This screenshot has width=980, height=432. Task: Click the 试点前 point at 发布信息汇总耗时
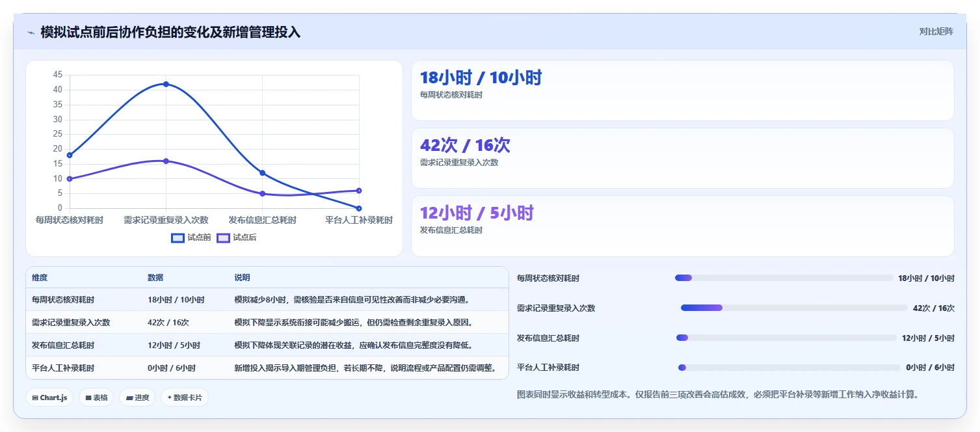click(x=262, y=173)
